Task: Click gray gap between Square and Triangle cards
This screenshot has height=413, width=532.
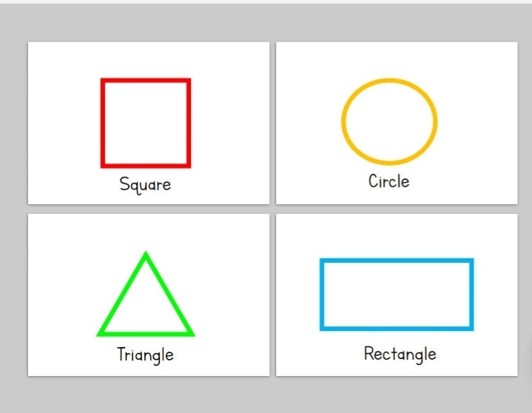Action: [149, 209]
